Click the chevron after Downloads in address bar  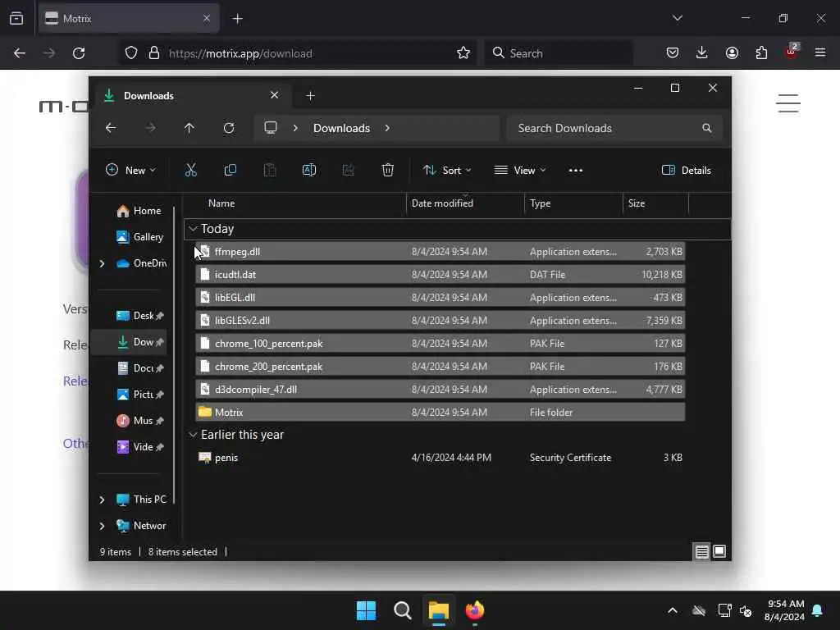(387, 128)
